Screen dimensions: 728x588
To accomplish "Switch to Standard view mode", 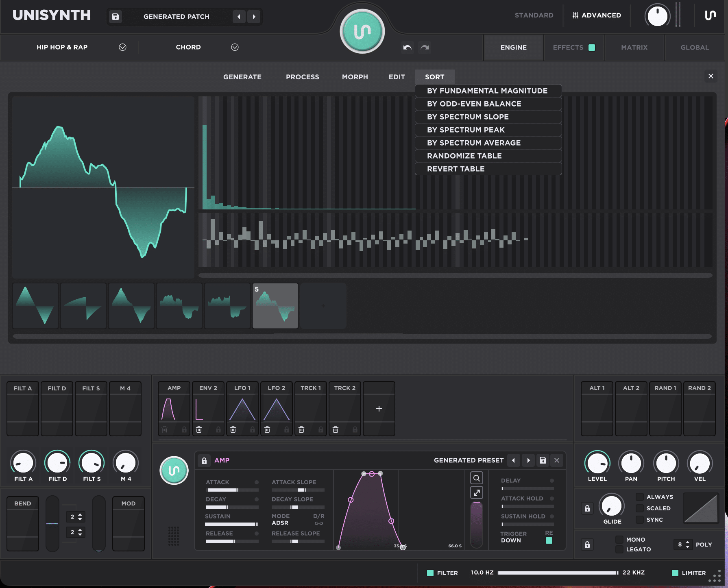I will pyautogui.click(x=534, y=15).
